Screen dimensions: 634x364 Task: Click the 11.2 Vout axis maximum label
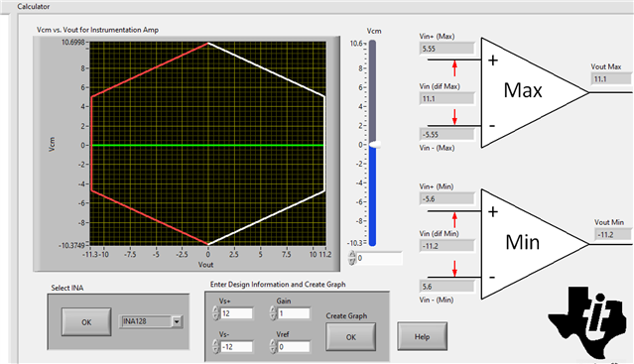click(x=325, y=255)
